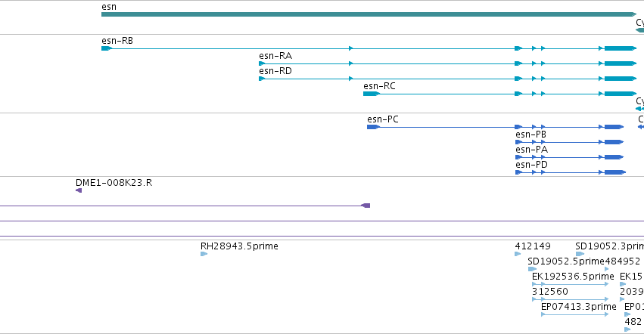Open the esn-RD transcript label
This screenshot has height=334, width=644.
click(275, 71)
